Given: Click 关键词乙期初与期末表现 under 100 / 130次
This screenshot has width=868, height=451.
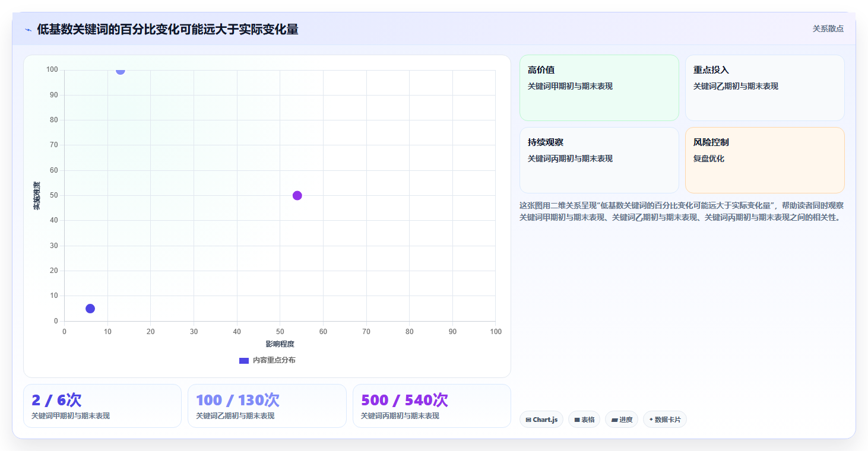Looking at the screenshot, I should pos(235,416).
